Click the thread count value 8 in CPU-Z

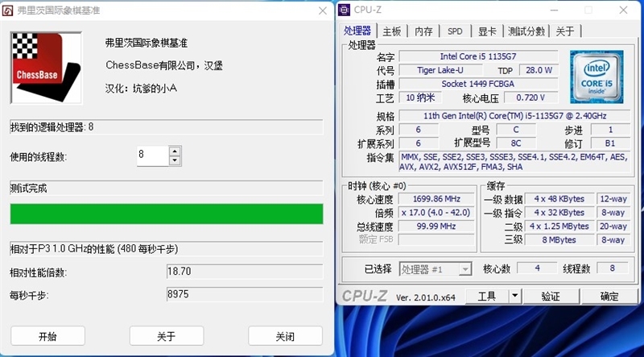612,268
